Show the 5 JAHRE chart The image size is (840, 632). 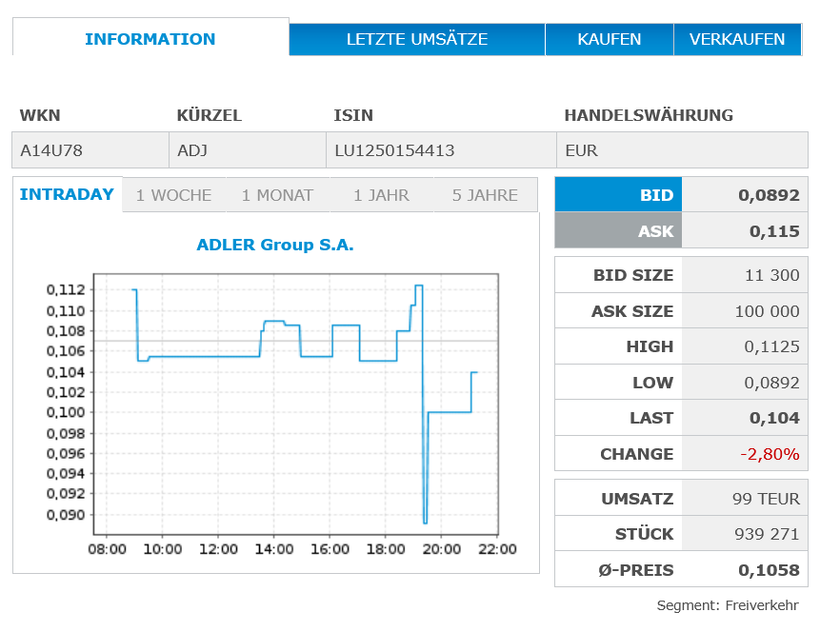[485, 195]
